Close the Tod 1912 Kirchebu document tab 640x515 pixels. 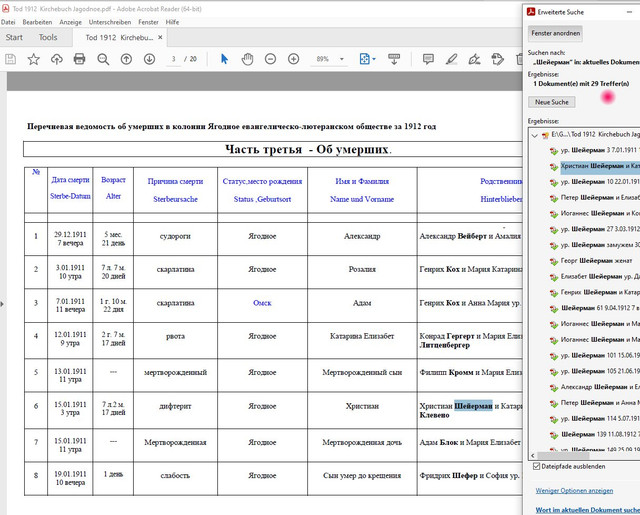(x=160, y=38)
